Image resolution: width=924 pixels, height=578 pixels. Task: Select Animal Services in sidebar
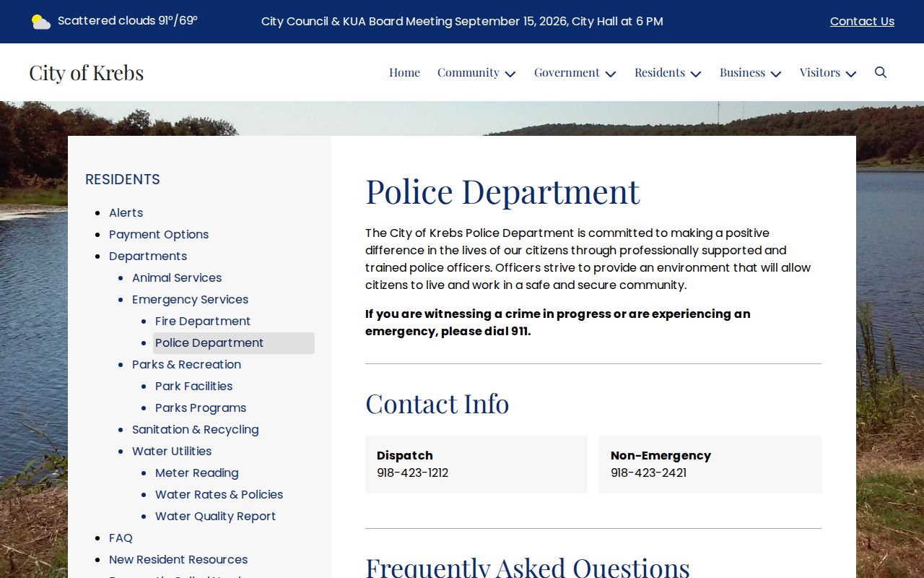(177, 277)
